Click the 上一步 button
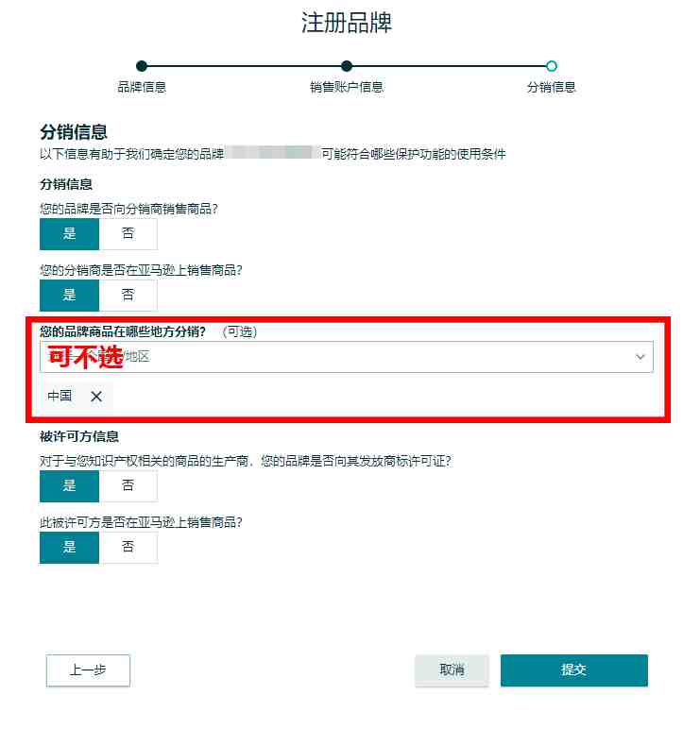The width and height of the screenshot is (700, 746). [x=88, y=670]
